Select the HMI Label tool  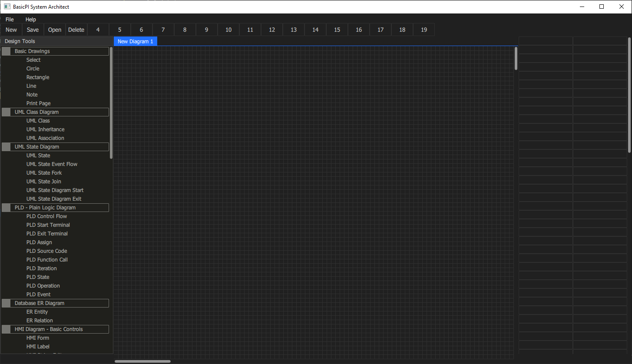[x=38, y=347]
